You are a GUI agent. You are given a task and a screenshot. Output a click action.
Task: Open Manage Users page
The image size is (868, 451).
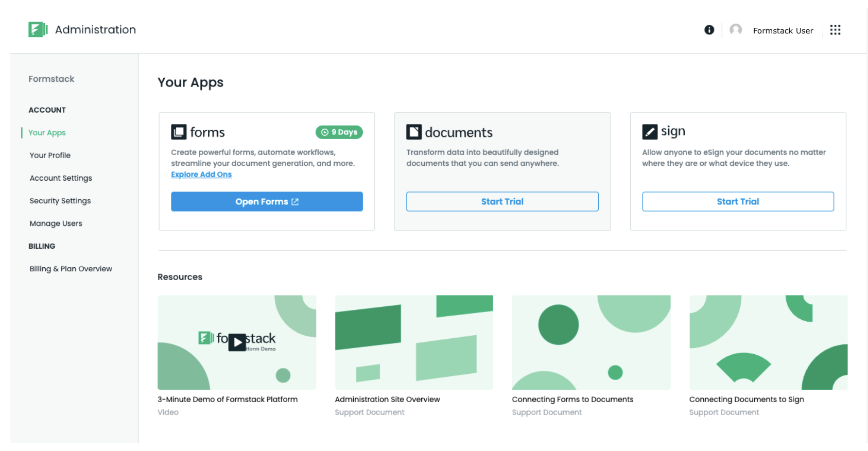[x=56, y=223]
